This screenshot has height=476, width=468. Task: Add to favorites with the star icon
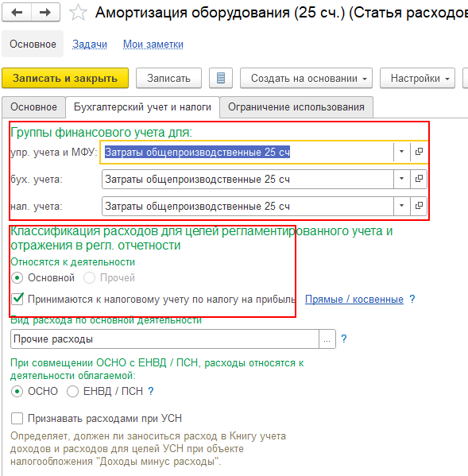78,13
